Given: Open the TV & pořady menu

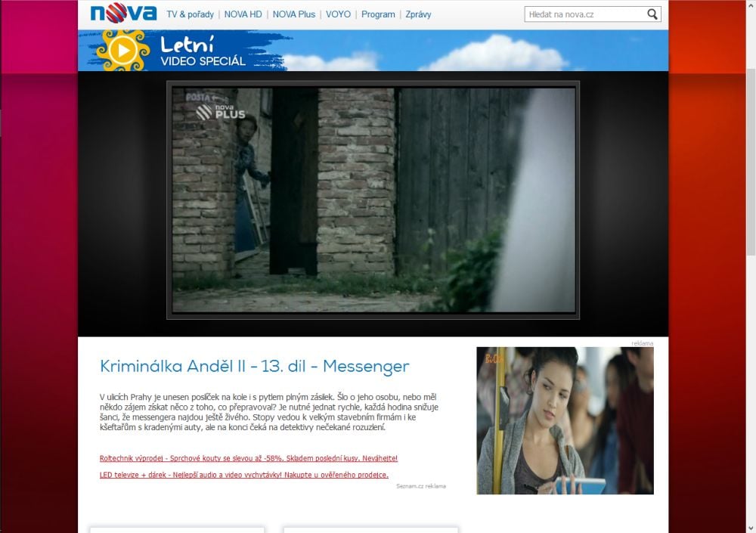Looking at the screenshot, I should pyautogui.click(x=190, y=14).
